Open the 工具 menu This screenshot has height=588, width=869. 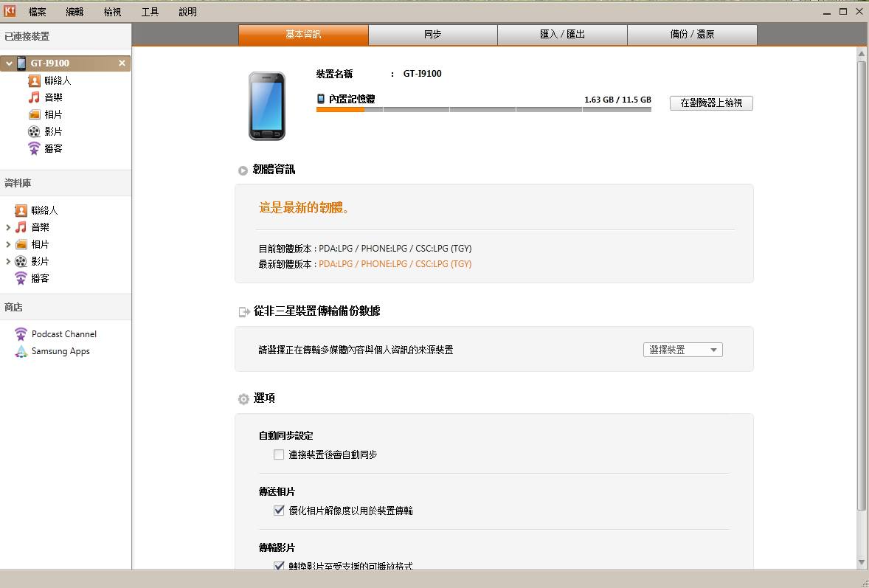coord(150,12)
